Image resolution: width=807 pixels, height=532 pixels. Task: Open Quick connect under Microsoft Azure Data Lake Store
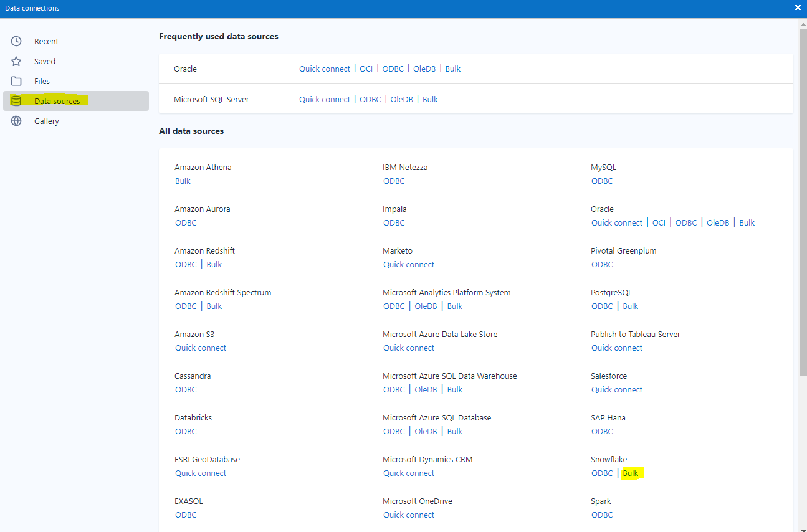pyautogui.click(x=409, y=348)
